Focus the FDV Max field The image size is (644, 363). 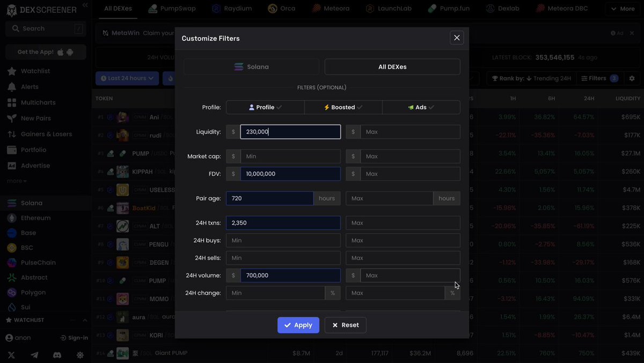pyautogui.click(x=410, y=174)
